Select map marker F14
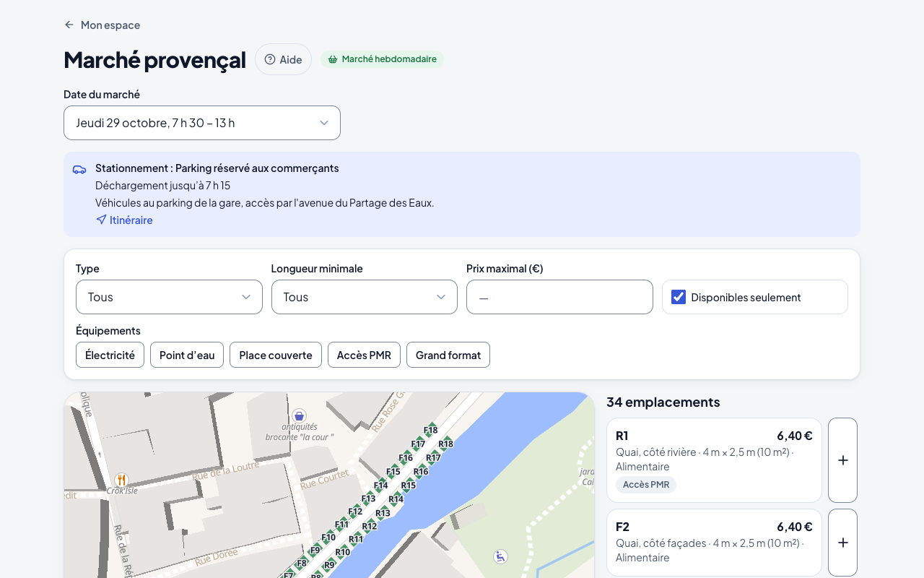 coord(381,485)
